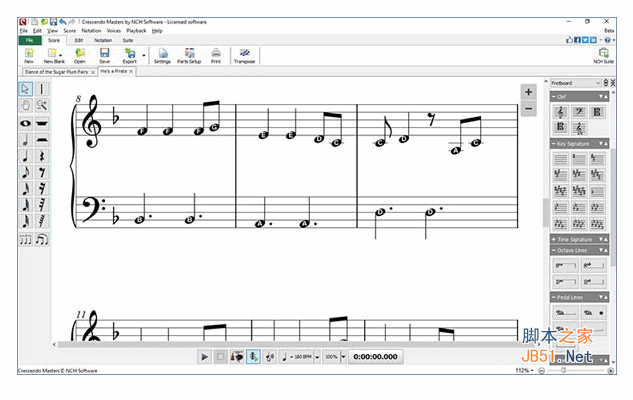
Task: Switch to the Suite ribbon tab
Action: click(128, 40)
